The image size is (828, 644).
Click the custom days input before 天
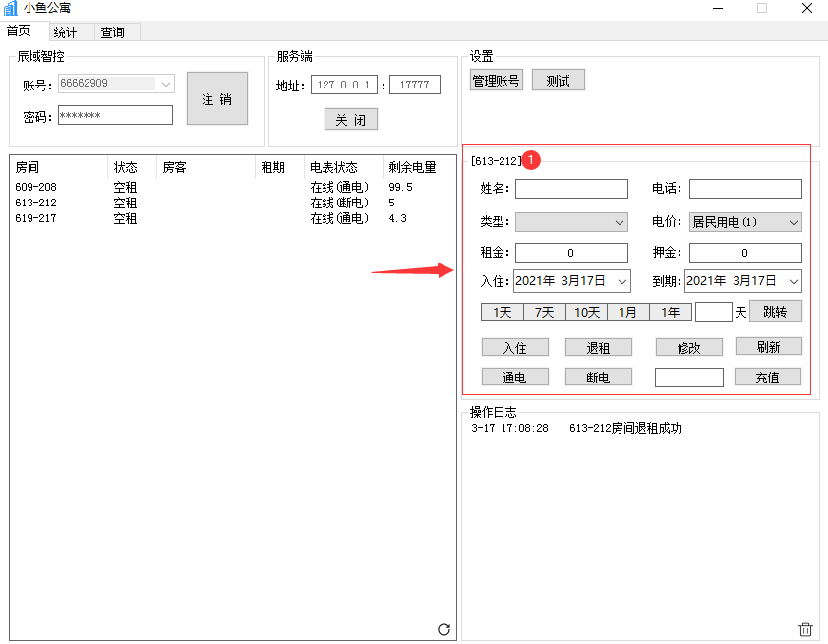(714, 312)
